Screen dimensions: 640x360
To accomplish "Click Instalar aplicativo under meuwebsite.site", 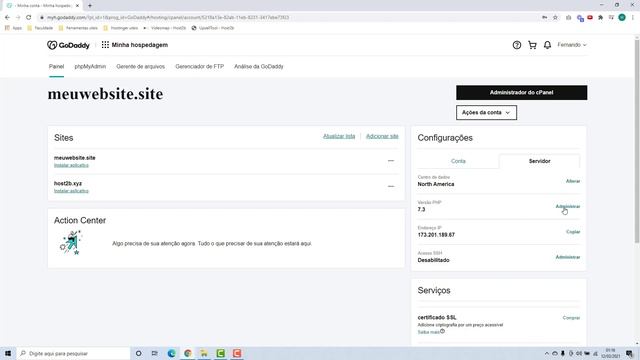I will click(71, 165).
